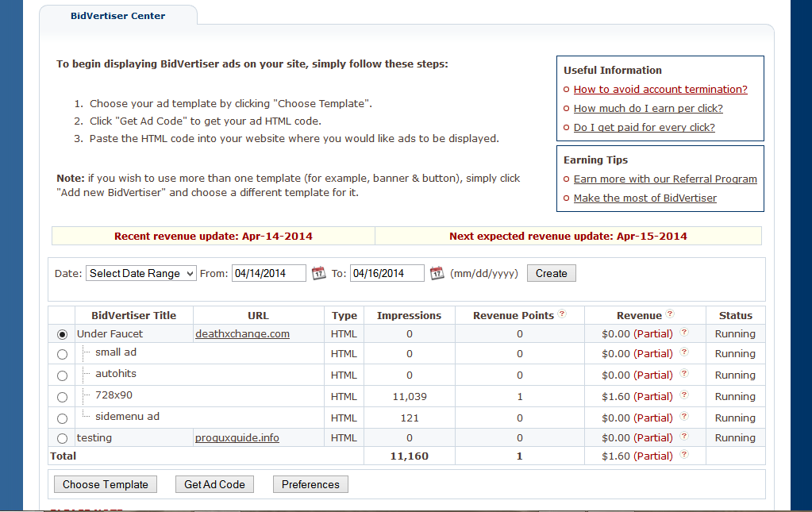Click revenue help icon in Total row
The width and height of the screenshot is (812, 512).
(684, 455)
